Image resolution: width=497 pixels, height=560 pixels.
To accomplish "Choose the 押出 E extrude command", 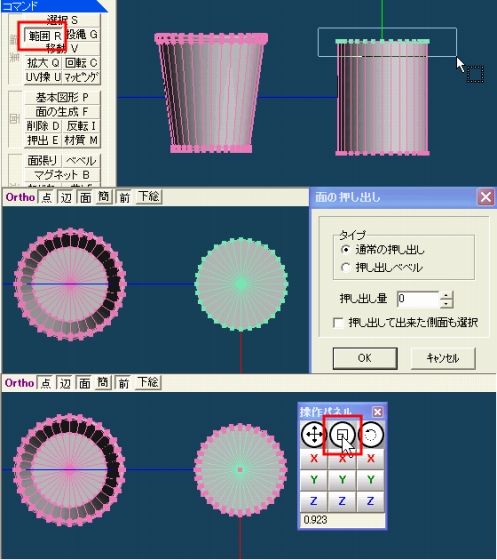I will [43, 140].
